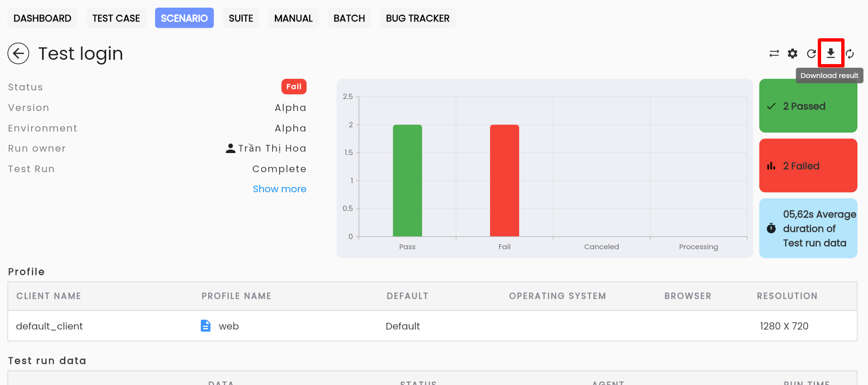
Task: Expand details with Show more link
Action: click(x=279, y=189)
